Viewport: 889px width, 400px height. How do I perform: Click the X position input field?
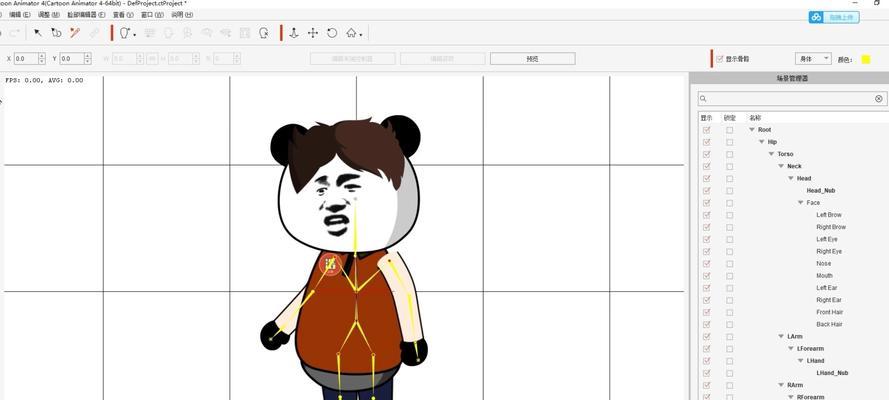pyautogui.click(x=26, y=58)
